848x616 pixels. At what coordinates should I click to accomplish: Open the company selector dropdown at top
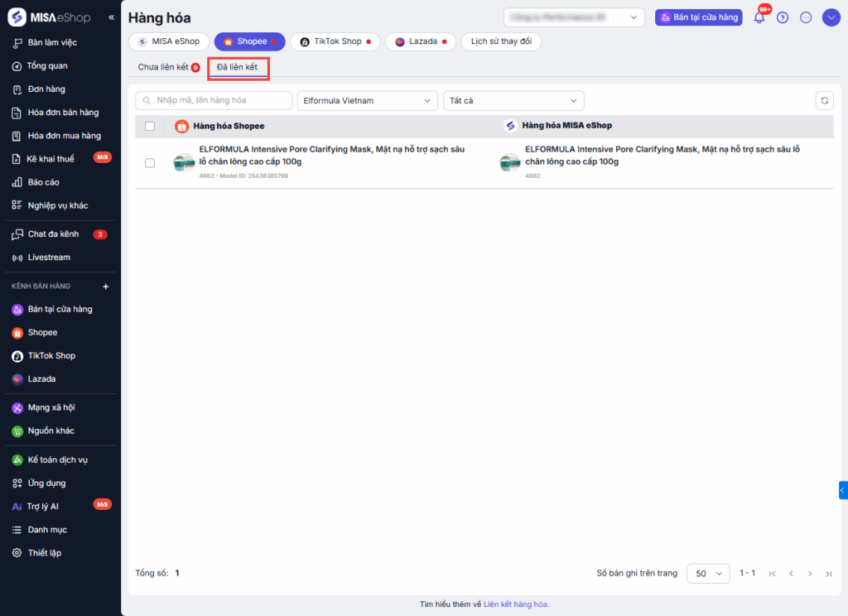[x=575, y=17]
